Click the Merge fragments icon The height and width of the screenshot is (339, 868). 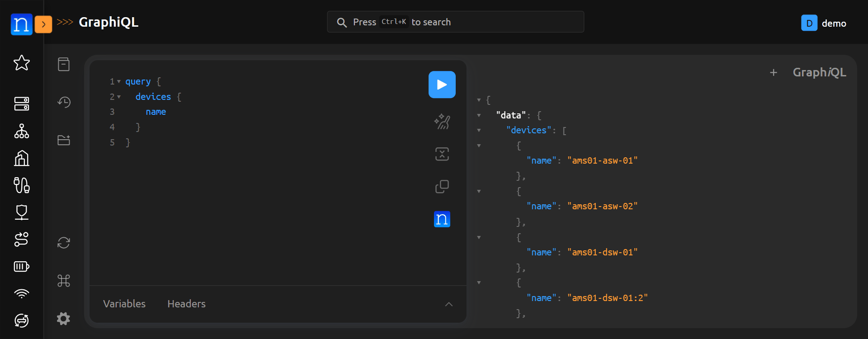[442, 154]
